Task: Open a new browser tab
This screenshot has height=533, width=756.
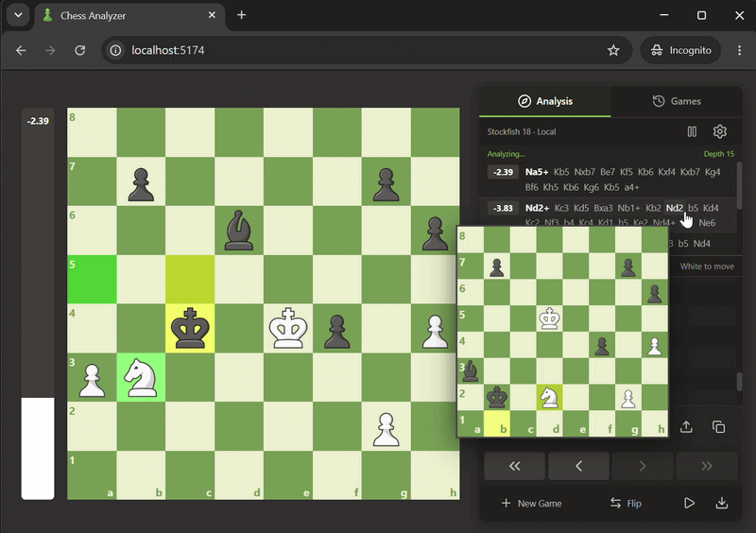Action: point(242,15)
